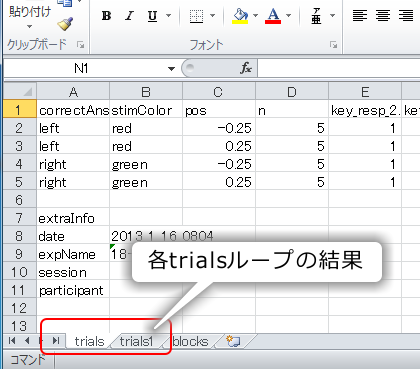
Task: Apply yellow fill color bucket
Action: (x=240, y=16)
